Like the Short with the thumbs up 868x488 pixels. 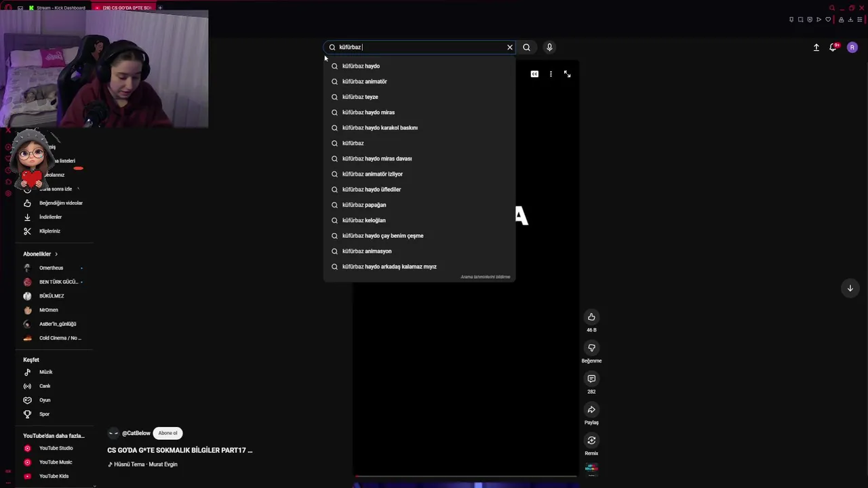tap(591, 317)
